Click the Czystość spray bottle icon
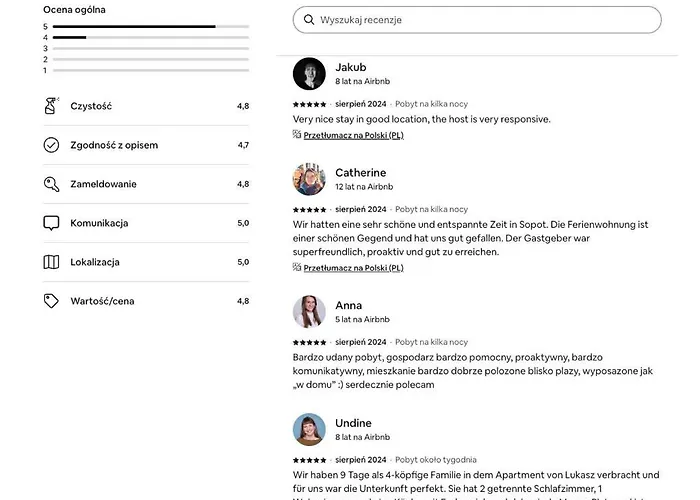This screenshot has height=500, width=700. tap(52, 106)
